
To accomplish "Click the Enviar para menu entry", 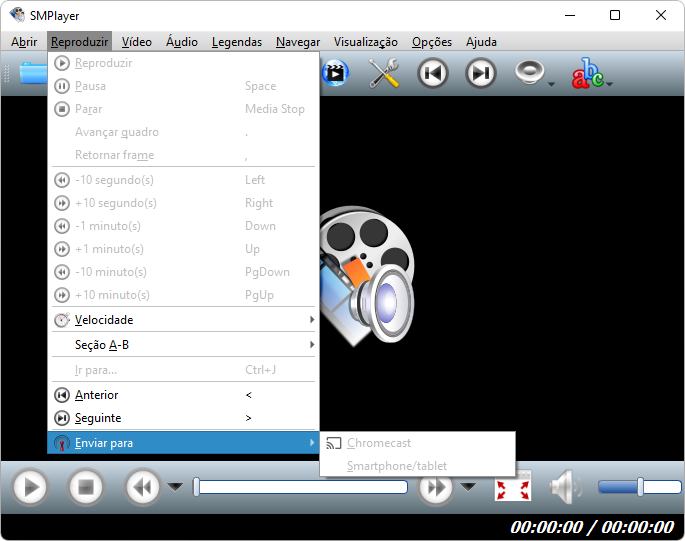I will point(183,443).
